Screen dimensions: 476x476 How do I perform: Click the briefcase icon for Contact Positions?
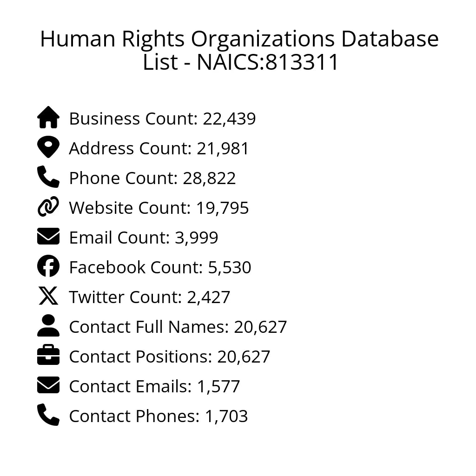(x=48, y=356)
